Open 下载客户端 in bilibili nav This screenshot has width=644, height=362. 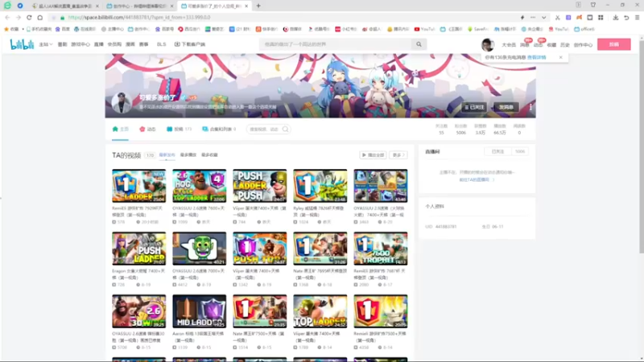pyautogui.click(x=190, y=44)
